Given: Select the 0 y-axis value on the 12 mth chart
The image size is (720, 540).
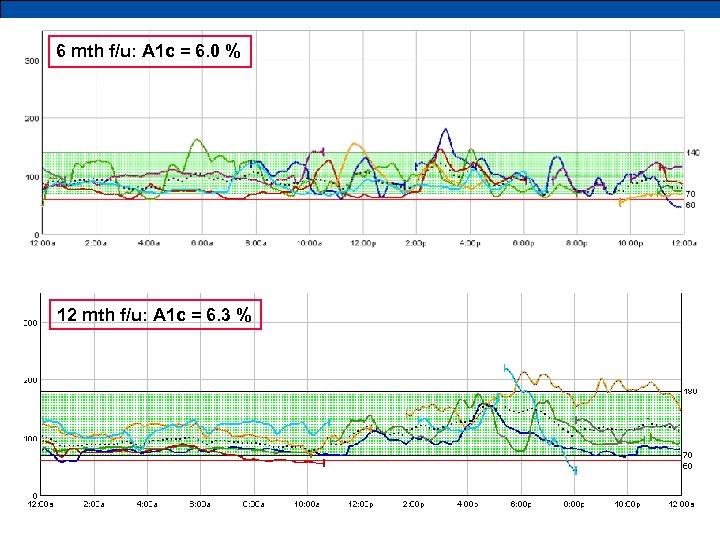Looking at the screenshot, I should pyautogui.click(x=35, y=496).
